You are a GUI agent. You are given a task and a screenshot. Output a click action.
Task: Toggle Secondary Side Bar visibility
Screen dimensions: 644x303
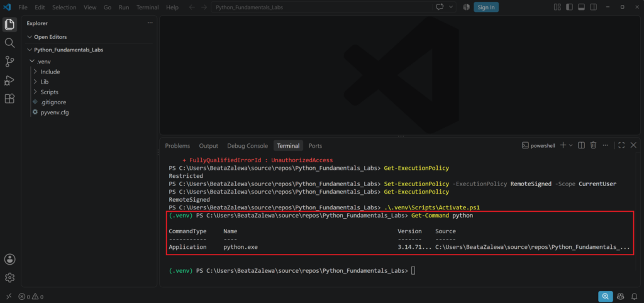(593, 7)
